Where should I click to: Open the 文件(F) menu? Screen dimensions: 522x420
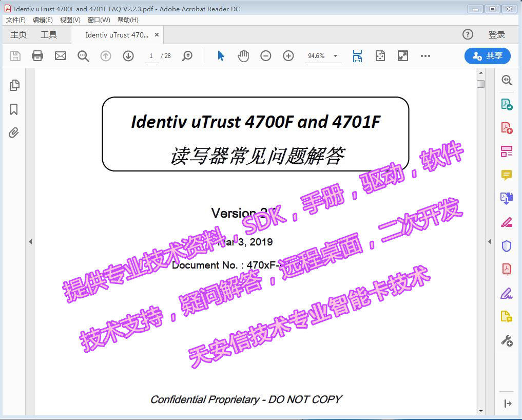pyautogui.click(x=16, y=20)
